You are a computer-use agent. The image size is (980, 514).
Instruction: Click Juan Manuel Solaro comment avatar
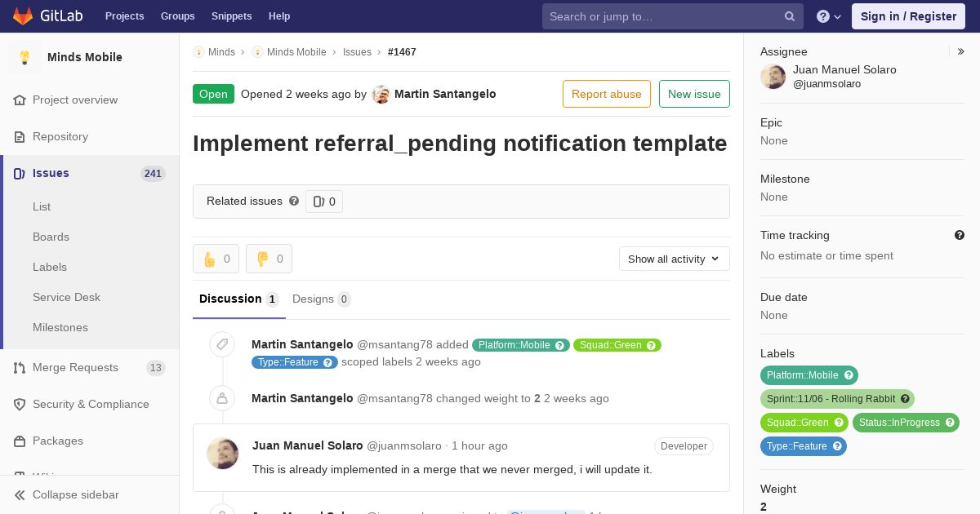(x=222, y=454)
